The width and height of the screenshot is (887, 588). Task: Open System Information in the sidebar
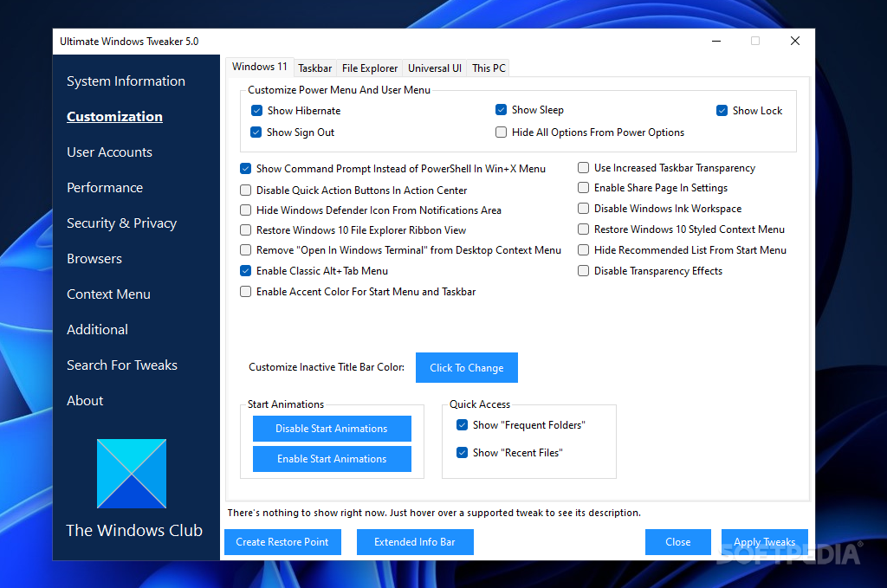(x=126, y=81)
